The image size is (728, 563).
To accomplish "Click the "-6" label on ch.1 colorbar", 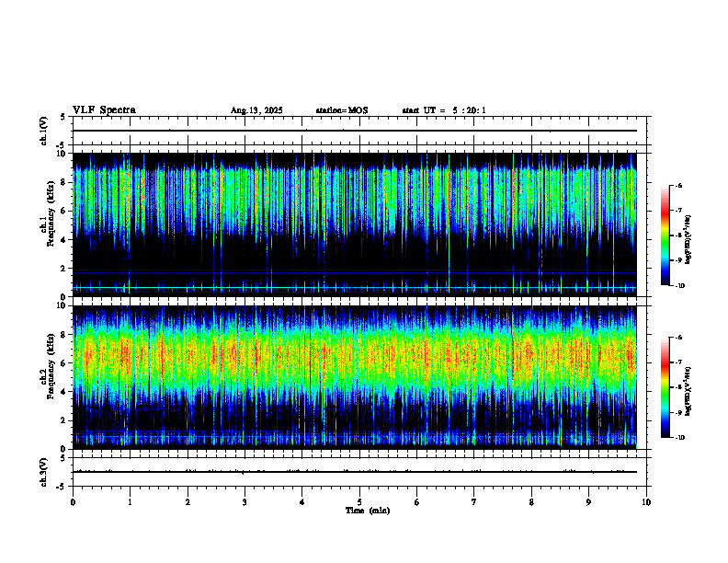I will pos(678,186).
